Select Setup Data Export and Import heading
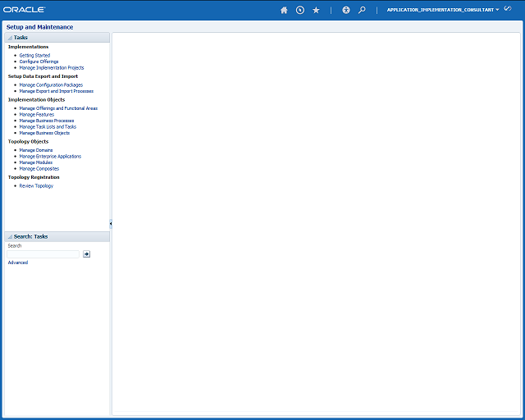Screen dimensions: 525x420 point(43,76)
